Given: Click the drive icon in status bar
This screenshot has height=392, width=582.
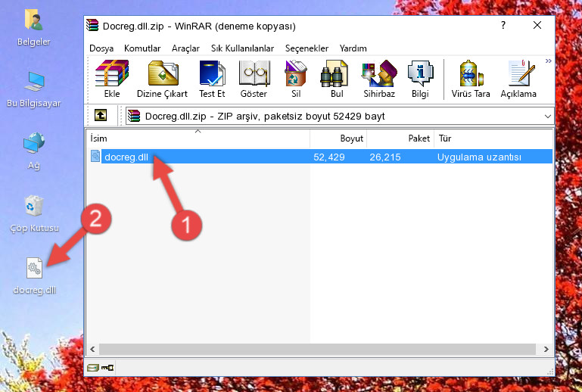Looking at the screenshot, I should tap(93, 368).
